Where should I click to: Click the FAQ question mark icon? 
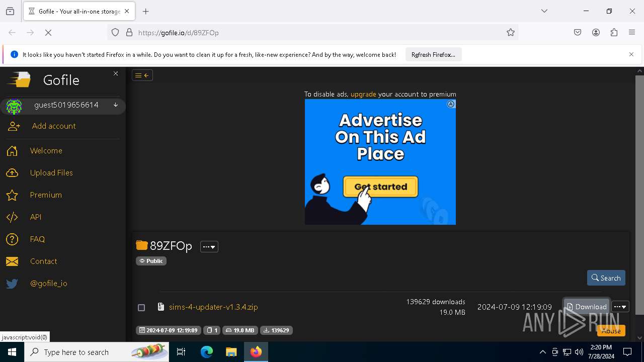tap(12, 239)
